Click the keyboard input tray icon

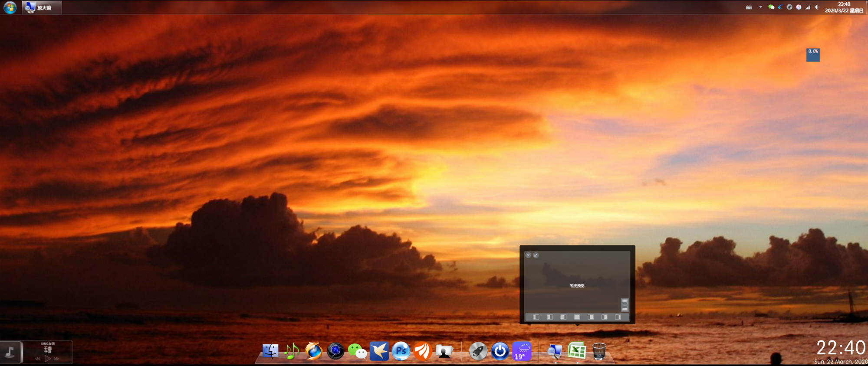[749, 7]
